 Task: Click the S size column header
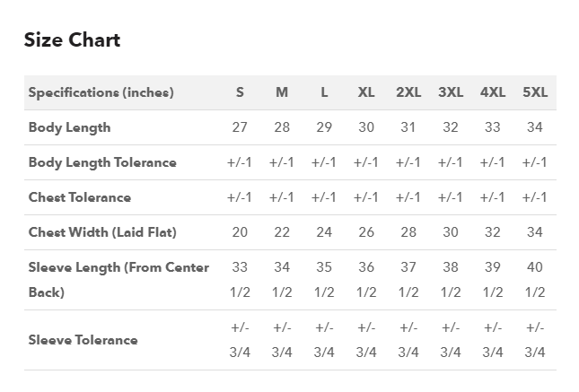tap(240, 92)
